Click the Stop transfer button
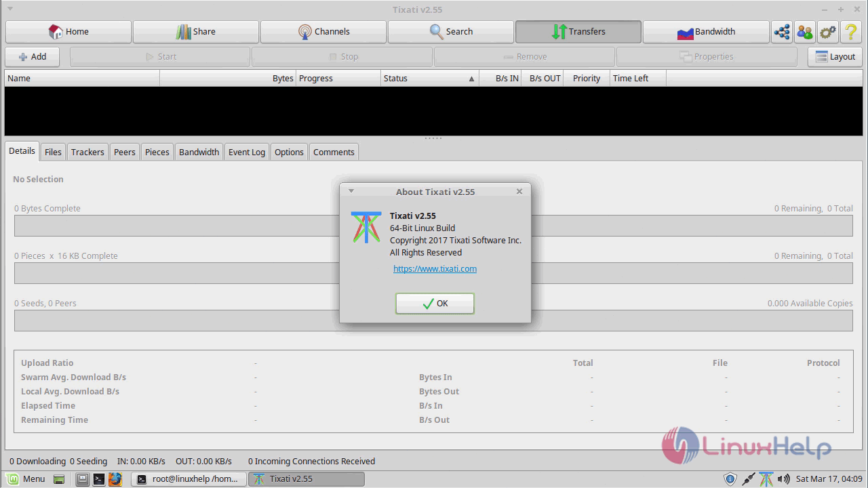Screen dimensions: 868x488 (342, 57)
